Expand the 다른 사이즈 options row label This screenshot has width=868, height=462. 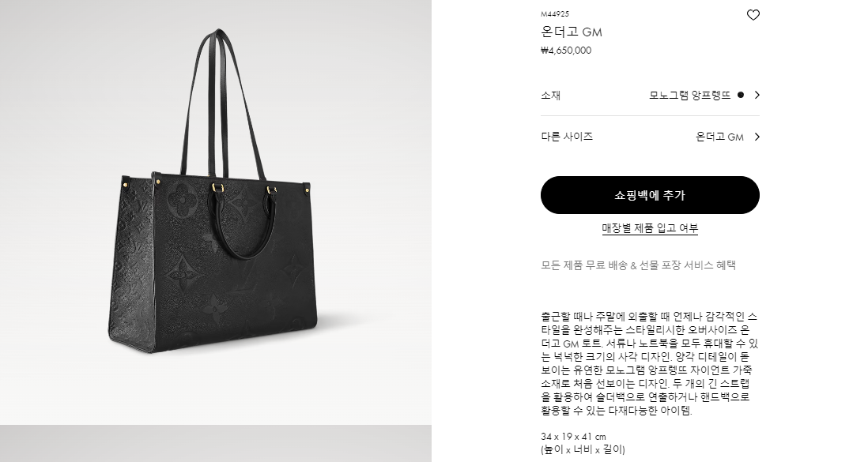567,136
